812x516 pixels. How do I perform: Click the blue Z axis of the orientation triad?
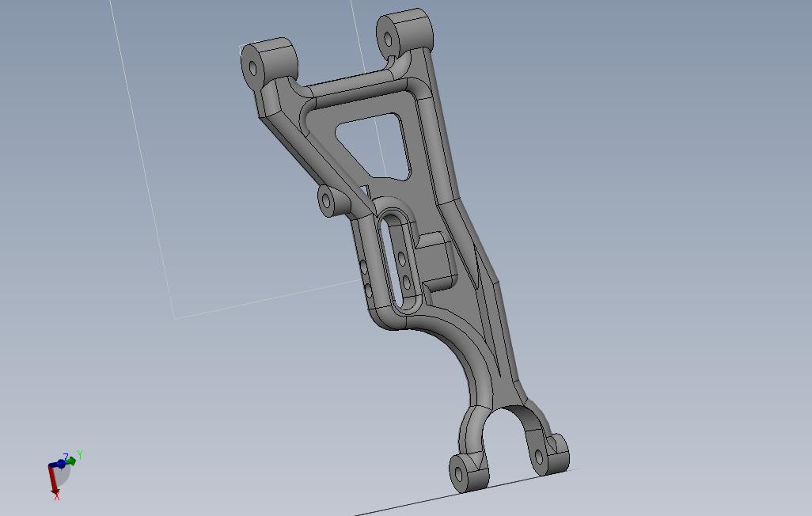point(58,465)
